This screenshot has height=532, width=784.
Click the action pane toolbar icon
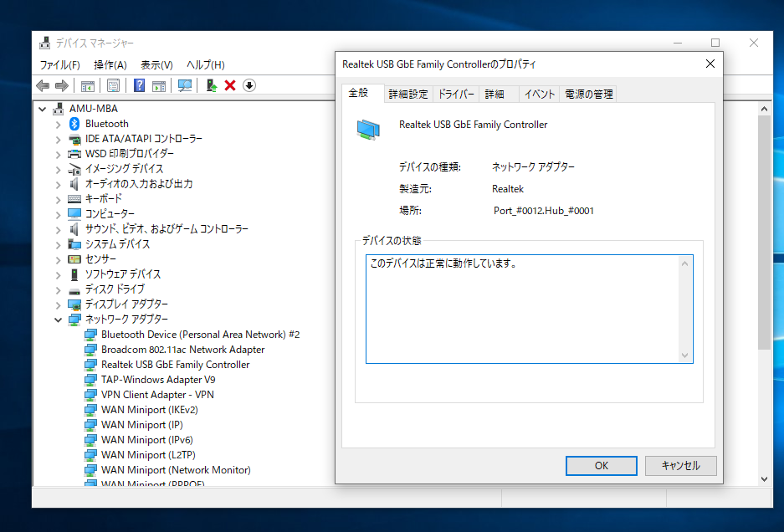pyautogui.click(x=158, y=85)
